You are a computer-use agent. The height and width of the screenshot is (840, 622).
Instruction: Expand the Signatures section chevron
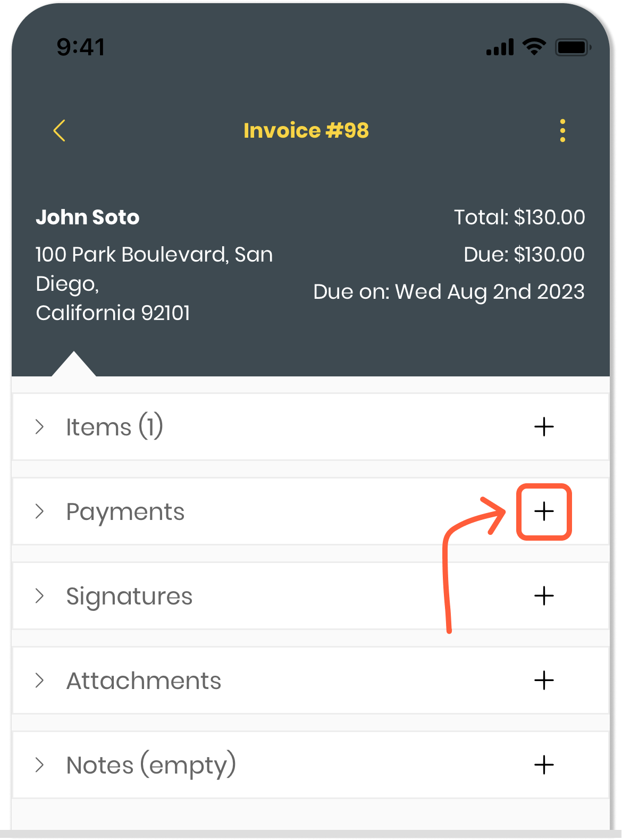click(39, 596)
